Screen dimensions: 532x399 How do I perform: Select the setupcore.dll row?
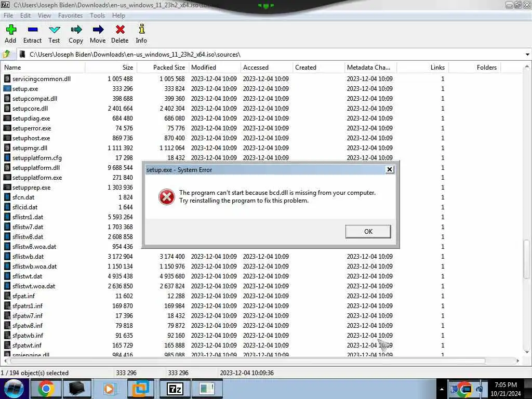pos(261,108)
